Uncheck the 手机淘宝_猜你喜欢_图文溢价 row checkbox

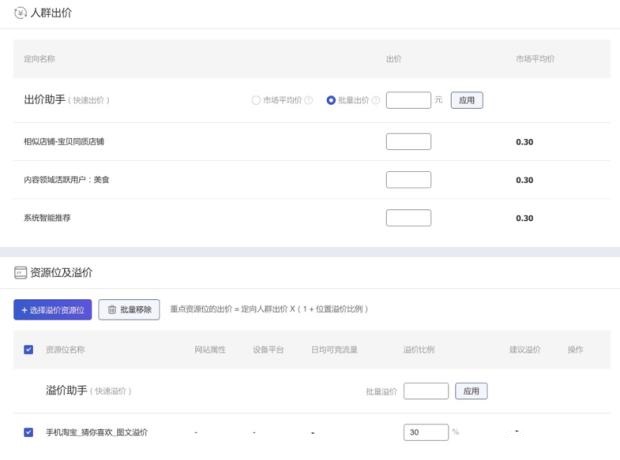(28, 432)
